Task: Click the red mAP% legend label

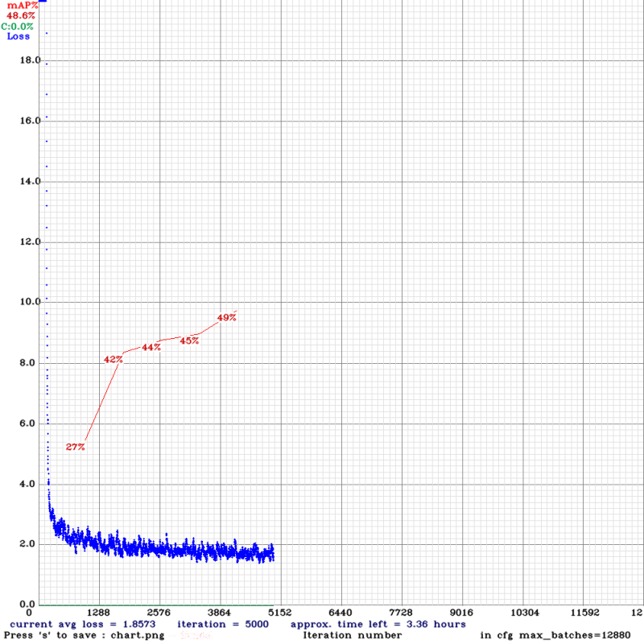Action: pos(22,5)
